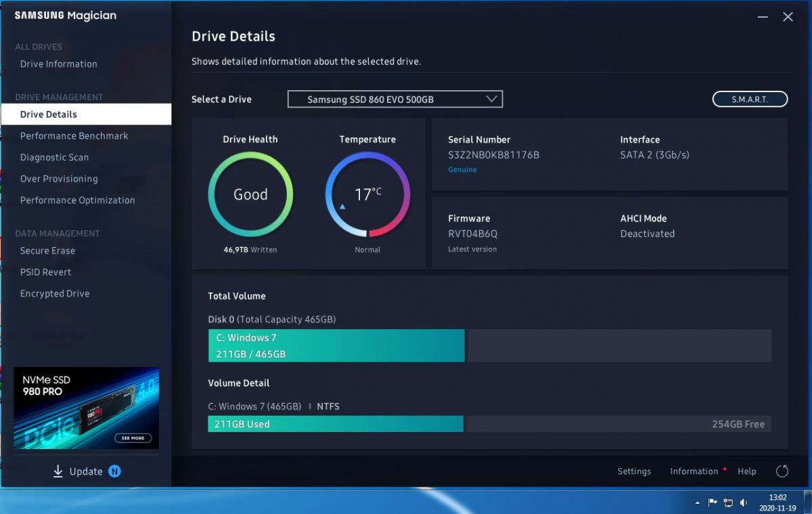Open Over Provisioning section

(x=59, y=179)
